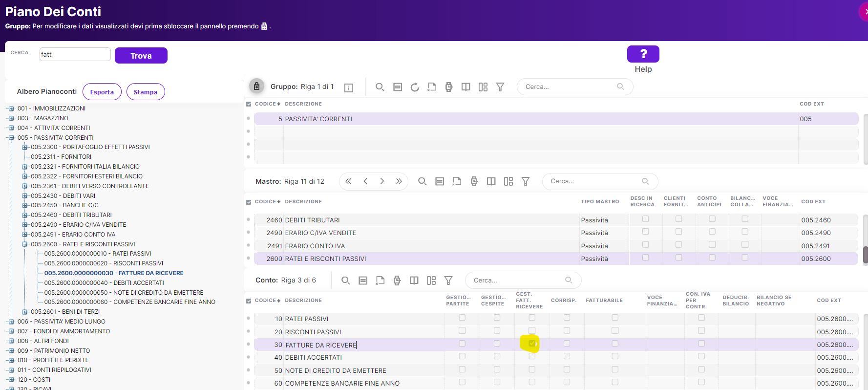Screen dimensions: 868x390
Task: Go to the first Mastro row with double-left arrows
Action: (348, 181)
